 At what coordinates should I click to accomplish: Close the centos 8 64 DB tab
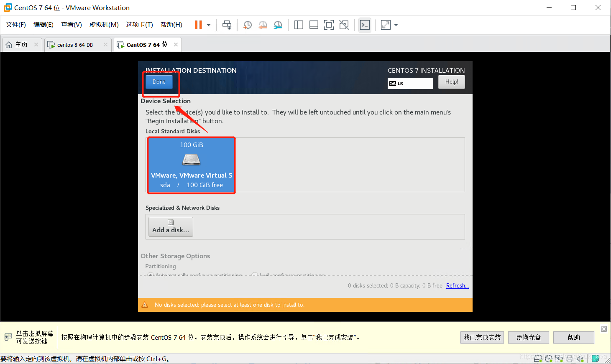coord(105,45)
